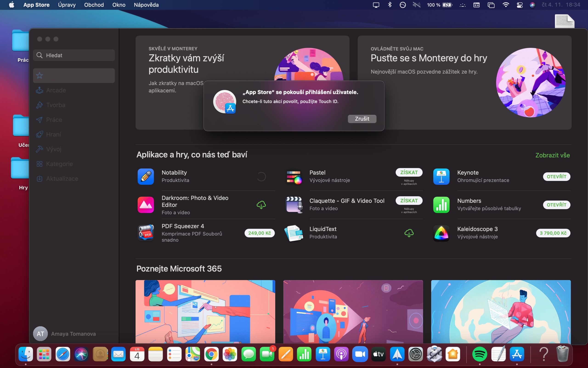Click the Siri menu bar icon
Viewport: 588px width, 368px height.
pos(532,5)
